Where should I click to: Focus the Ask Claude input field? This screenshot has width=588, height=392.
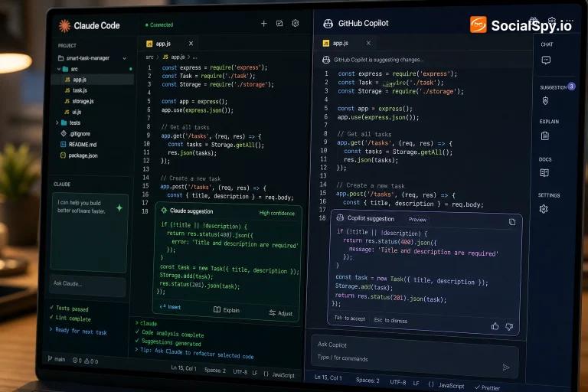[x=88, y=286]
